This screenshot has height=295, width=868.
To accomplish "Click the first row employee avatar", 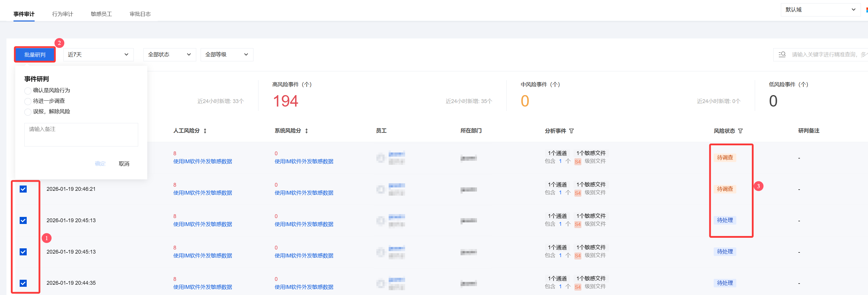I will click(x=380, y=158).
